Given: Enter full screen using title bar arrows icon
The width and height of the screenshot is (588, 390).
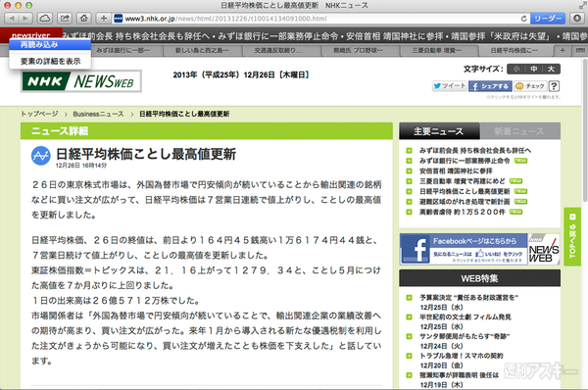Looking at the screenshot, I should coord(582,5).
